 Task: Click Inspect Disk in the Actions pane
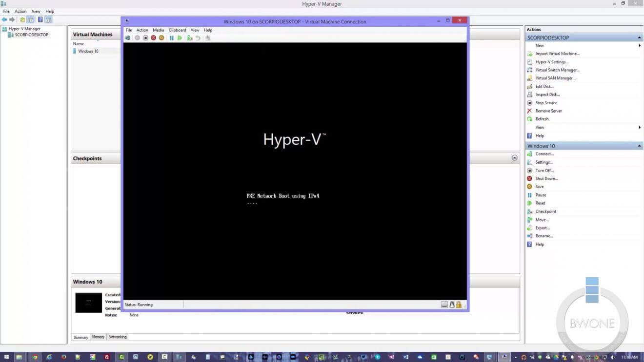pos(546,94)
